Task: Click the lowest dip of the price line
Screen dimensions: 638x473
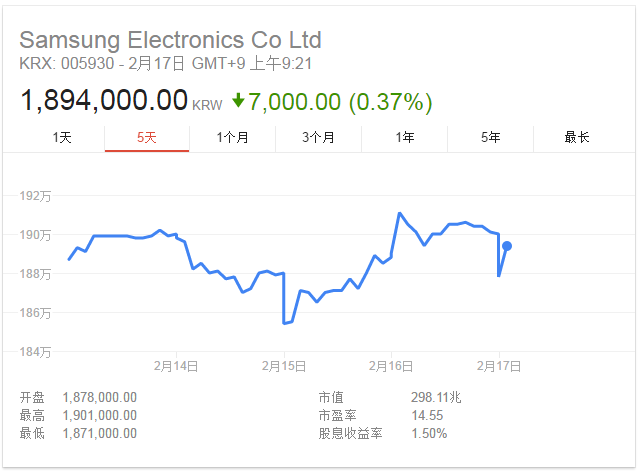Action: [x=284, y=323]
